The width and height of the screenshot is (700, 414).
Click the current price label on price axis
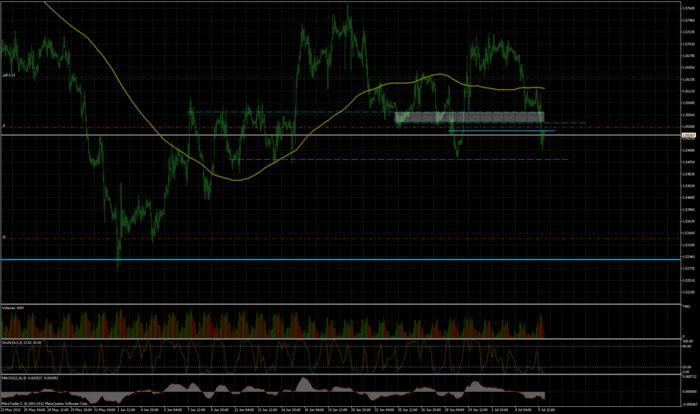point(688,136)
